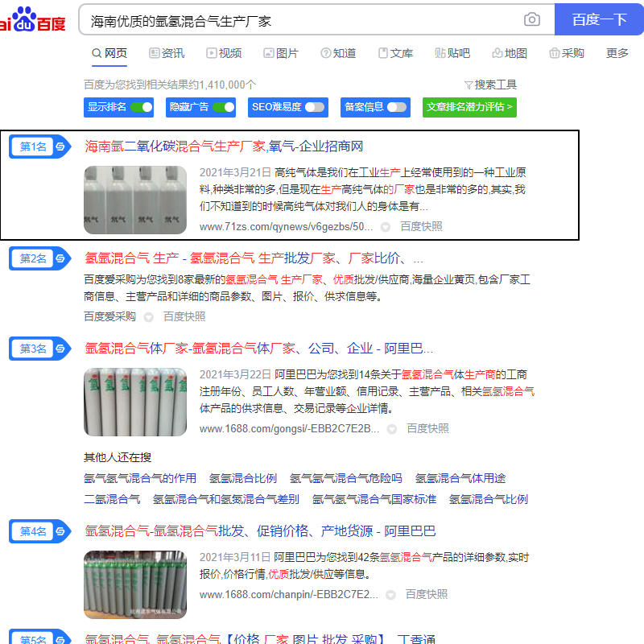This screenshot has width=644, height=644.
Task: Open the partially visible 丁香通 result title
Action: pos(260,638)
